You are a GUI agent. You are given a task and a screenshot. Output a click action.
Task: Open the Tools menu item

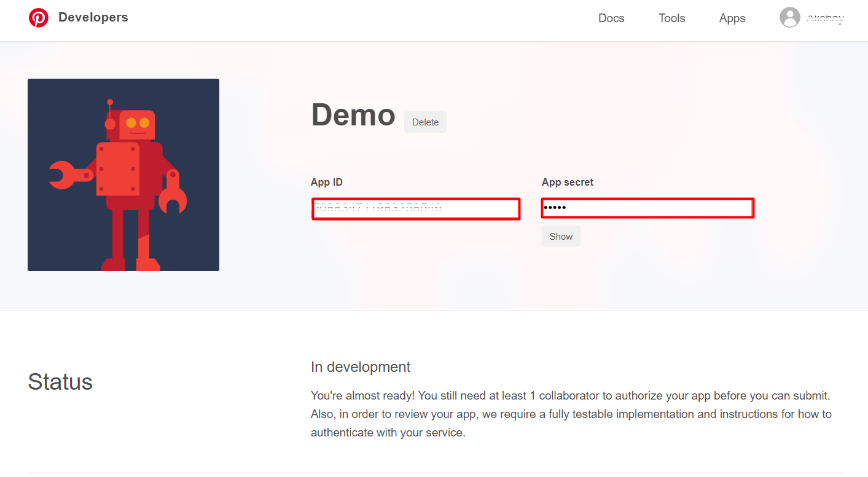tap(671, 18)
